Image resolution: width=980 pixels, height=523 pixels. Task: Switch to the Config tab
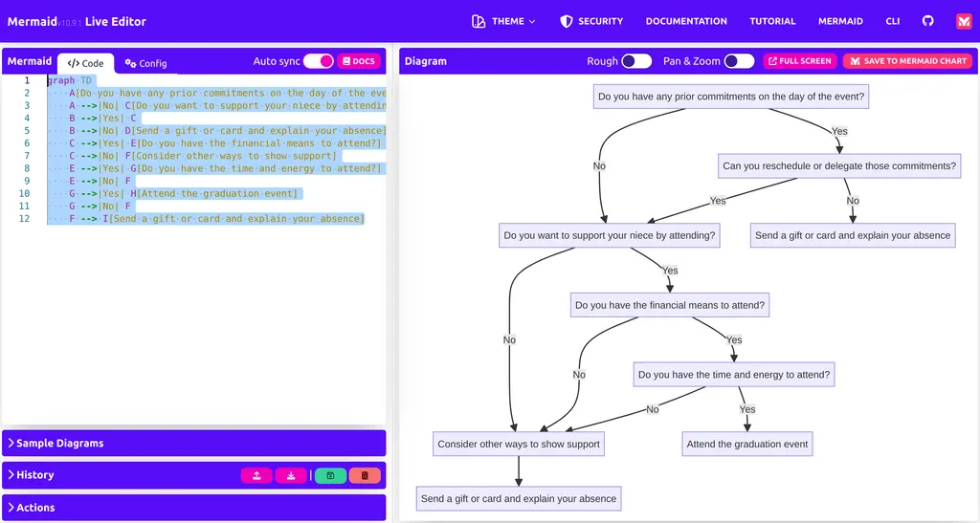145,63
